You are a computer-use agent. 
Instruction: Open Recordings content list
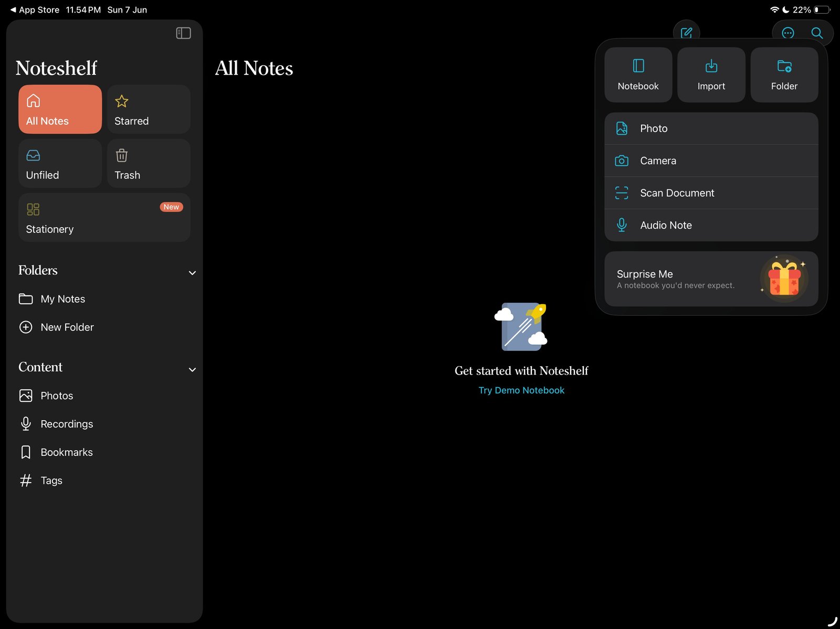click(104, 424)
